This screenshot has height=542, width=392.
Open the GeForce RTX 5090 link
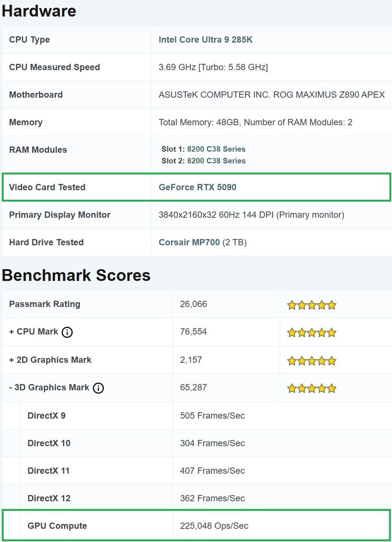click(197, 187)
